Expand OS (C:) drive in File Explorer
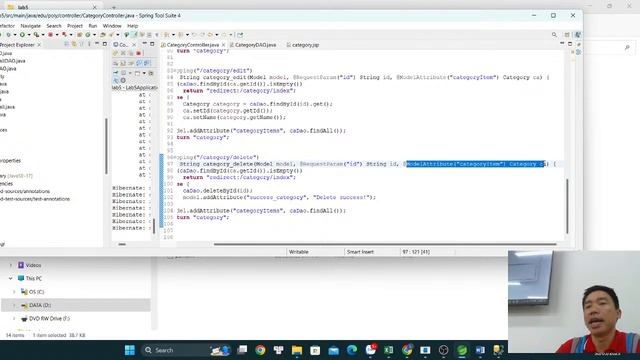 click(14, 292)
